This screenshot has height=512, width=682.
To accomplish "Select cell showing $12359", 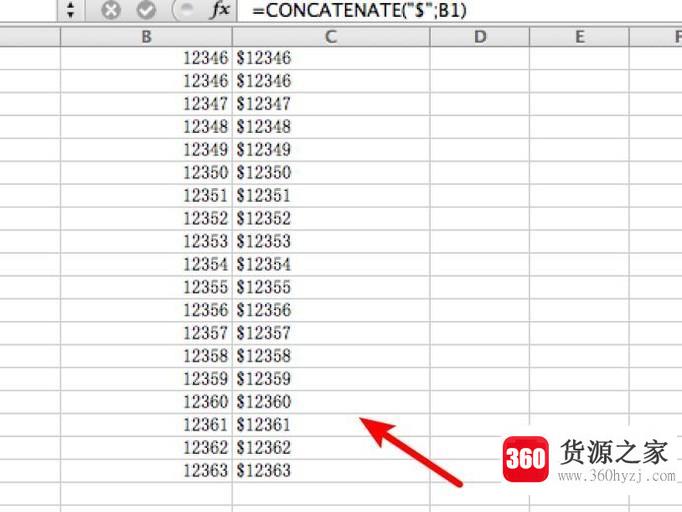I will pyautogui.click(x=331, y=379).
